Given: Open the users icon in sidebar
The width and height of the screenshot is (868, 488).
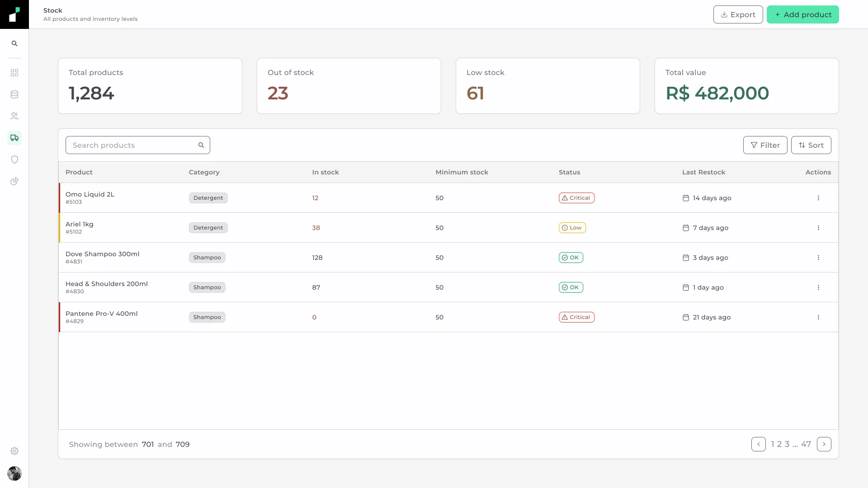Looking at the screenshot, I should pos(14,116).
